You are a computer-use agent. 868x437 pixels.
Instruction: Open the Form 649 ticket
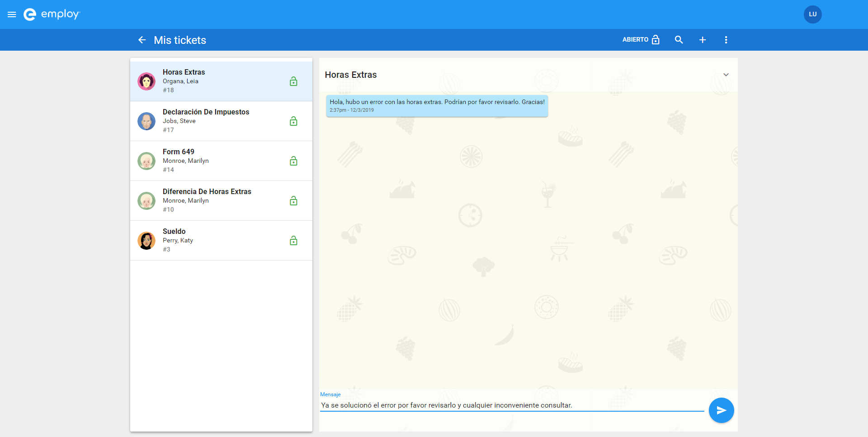pyautogui.click(x=221, y=161)
